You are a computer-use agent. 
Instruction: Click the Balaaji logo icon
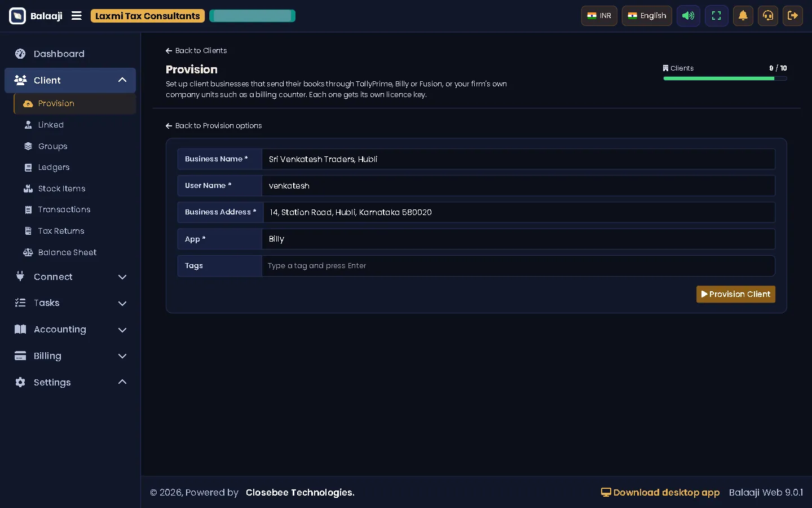(17, 16)
